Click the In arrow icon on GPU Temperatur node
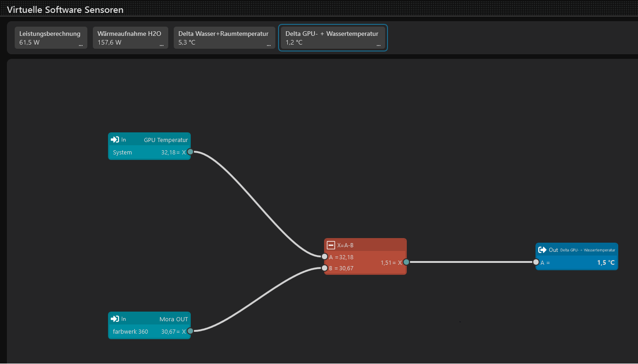Screen dimensions: 638x364 click(x=115, y=140)
